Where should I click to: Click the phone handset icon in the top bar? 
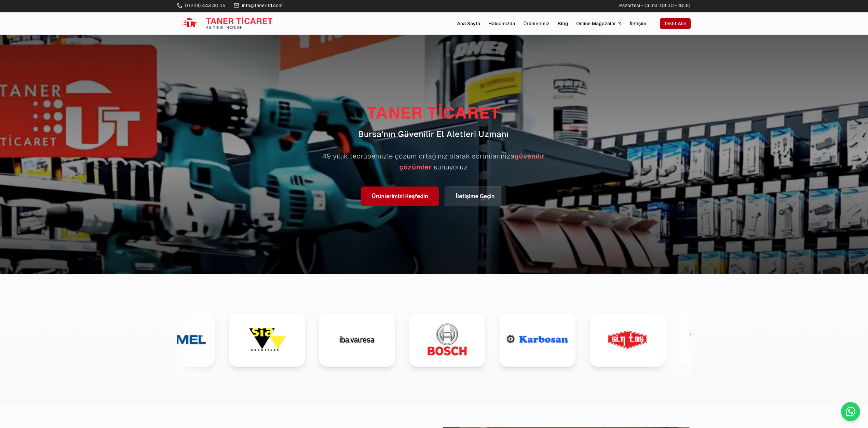(x=179, y=5)
